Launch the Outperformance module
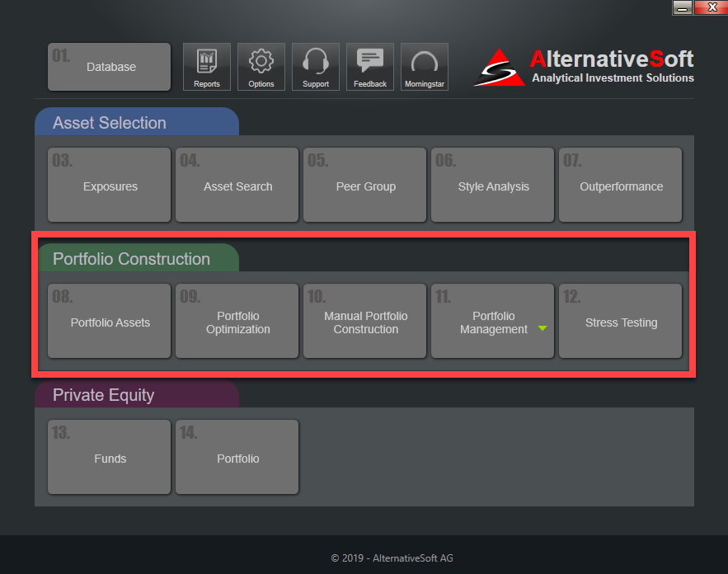The image size is (728, 574). click(620, 185)
